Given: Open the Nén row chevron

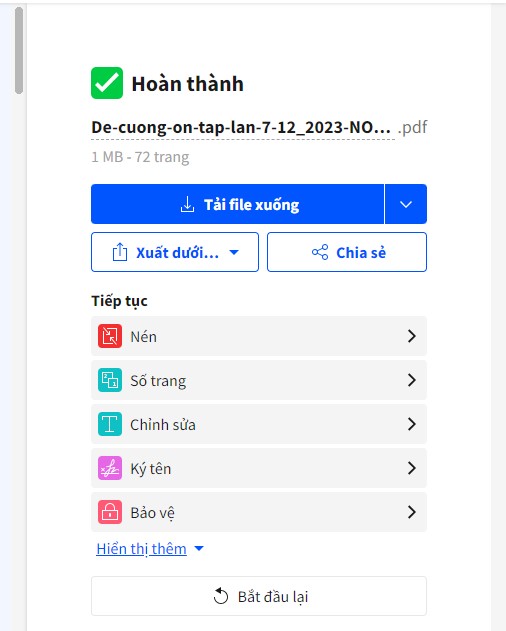Looking at the screenshot, I should coord(411,336).
